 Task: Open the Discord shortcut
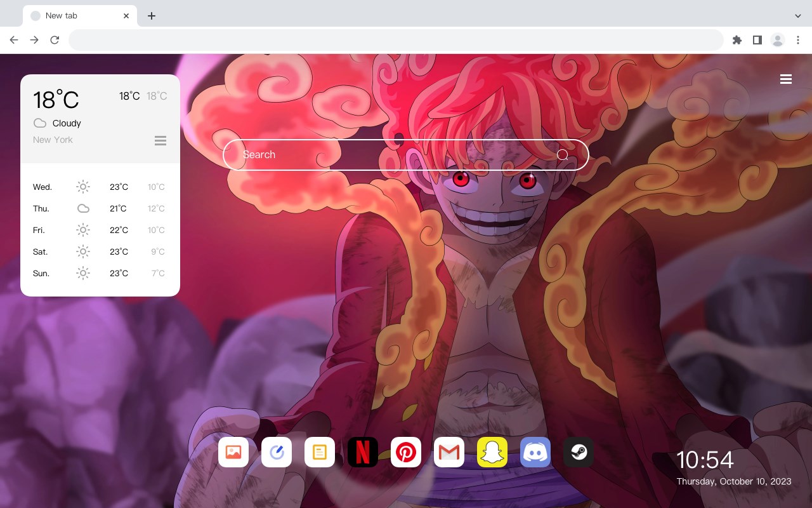coord(535,452)
